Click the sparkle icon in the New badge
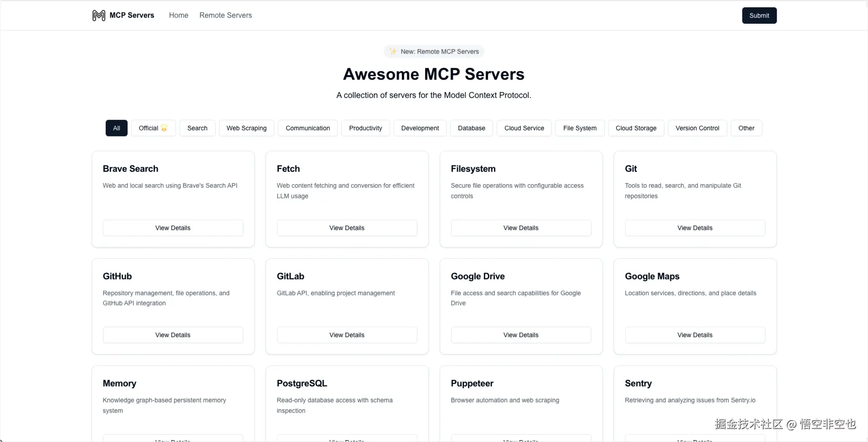 point(393,51)
